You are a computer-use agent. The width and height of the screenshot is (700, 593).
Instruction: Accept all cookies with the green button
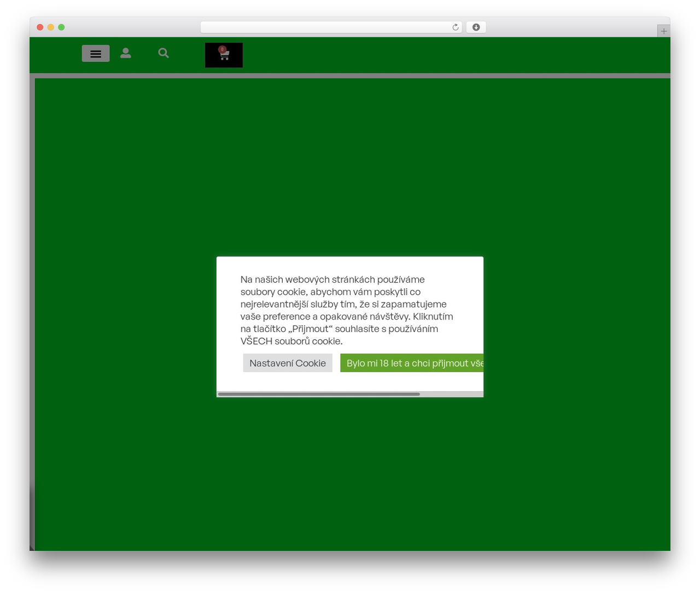[x=412, y=363]
